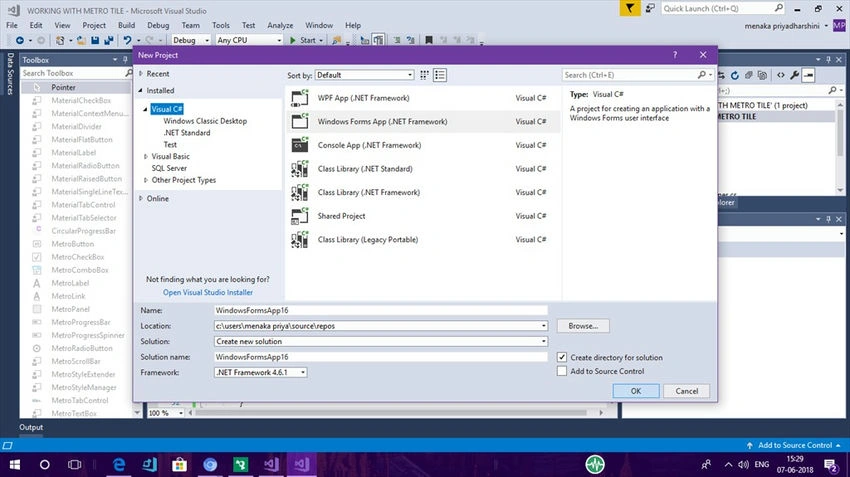Click the New Project toolbar icon
The image size is (850, 477).
60,40
